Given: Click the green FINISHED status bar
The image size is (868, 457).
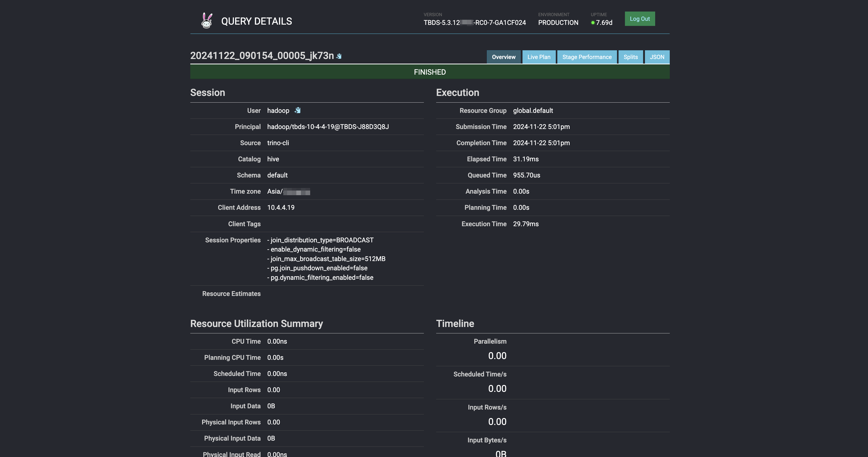Looking at the screenshot, I should 430,72.
